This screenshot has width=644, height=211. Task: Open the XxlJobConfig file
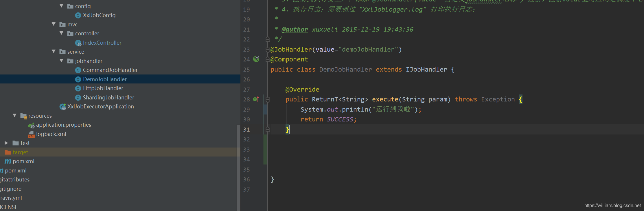tap(99, 15)
